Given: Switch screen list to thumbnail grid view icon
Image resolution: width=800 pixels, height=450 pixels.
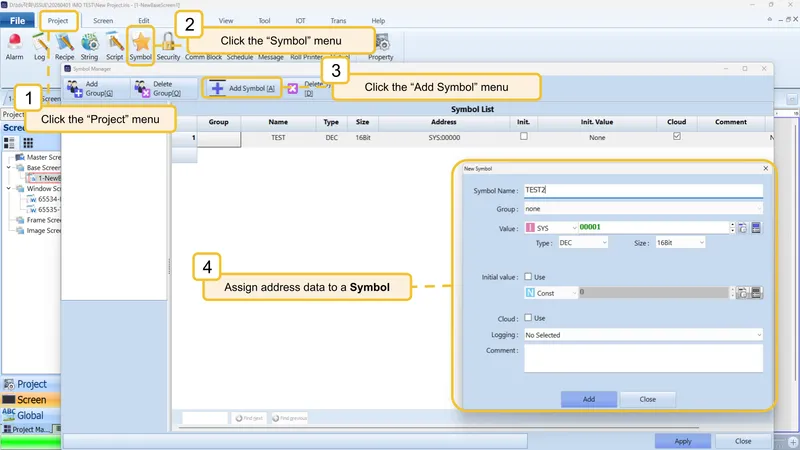Looking at the screenshot, I should [28, 143].
